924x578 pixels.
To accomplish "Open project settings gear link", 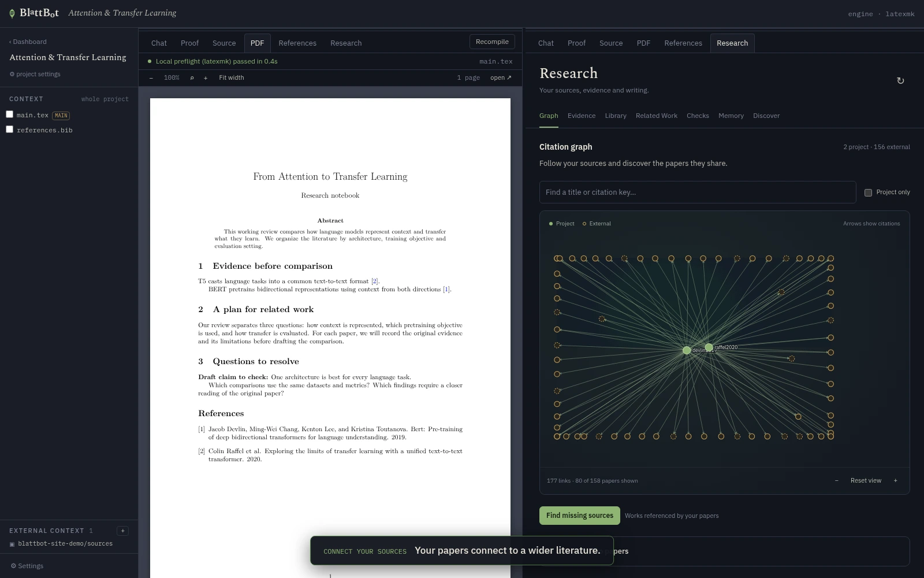I will pos(35,74).
